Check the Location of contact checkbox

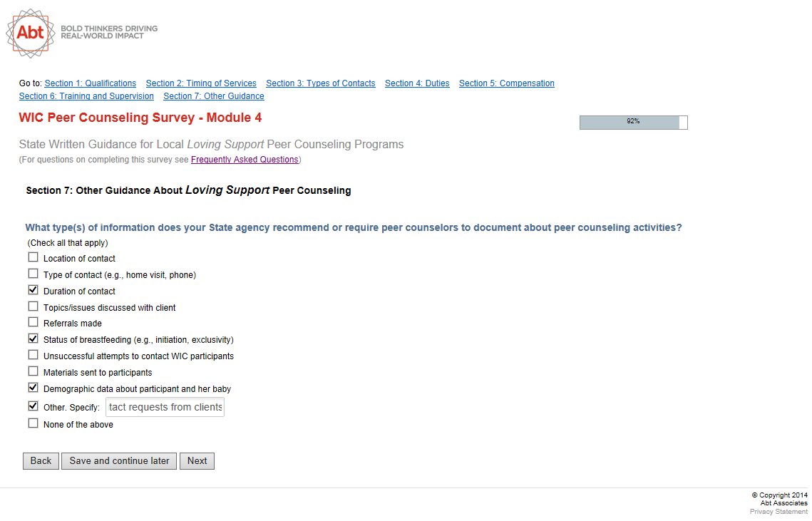click(33, 257)
